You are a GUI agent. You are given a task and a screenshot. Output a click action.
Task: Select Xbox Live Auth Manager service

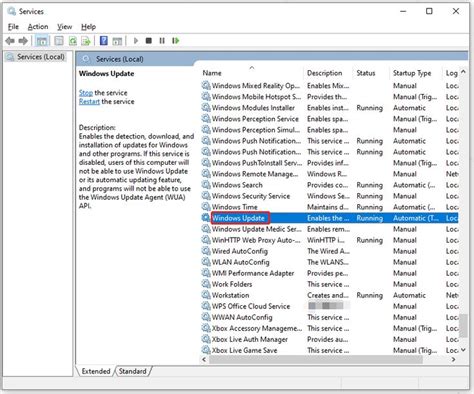coord(329,339)
